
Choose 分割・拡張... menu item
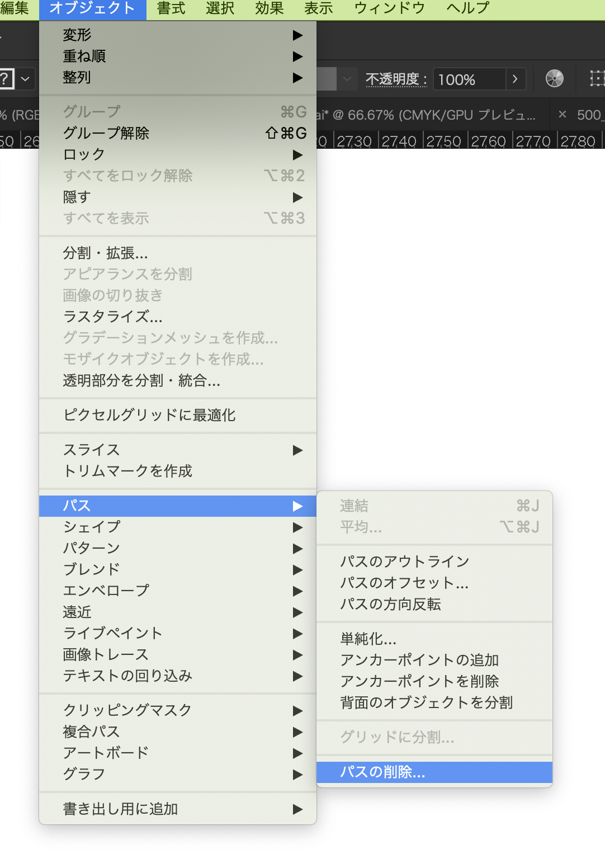click(x=178, y=253)
